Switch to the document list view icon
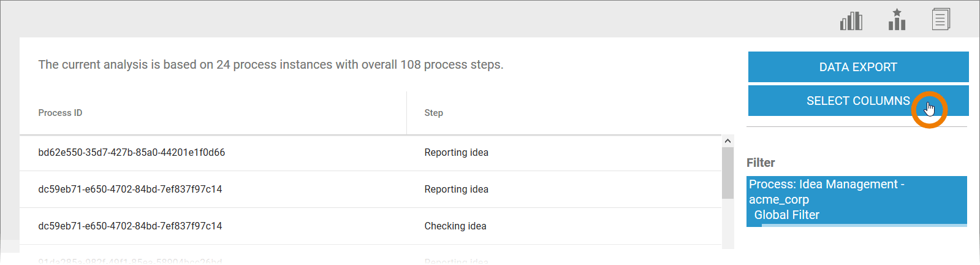Image resolution: width=980 pixels, height=265 pixels. [x=941, y=20]
